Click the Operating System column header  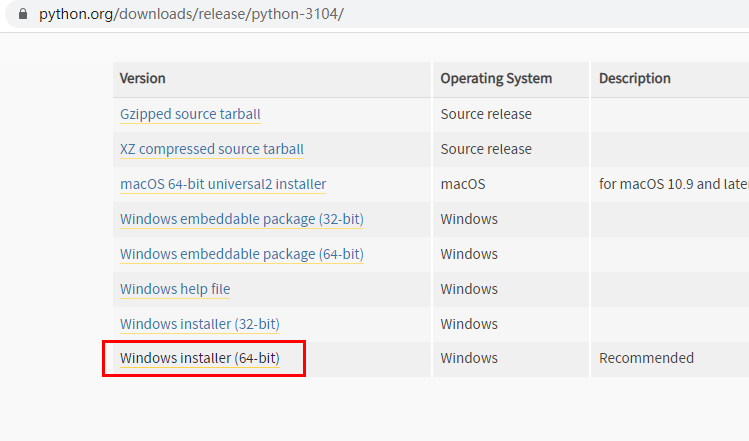pyautogui.click(x=496, y=78)
